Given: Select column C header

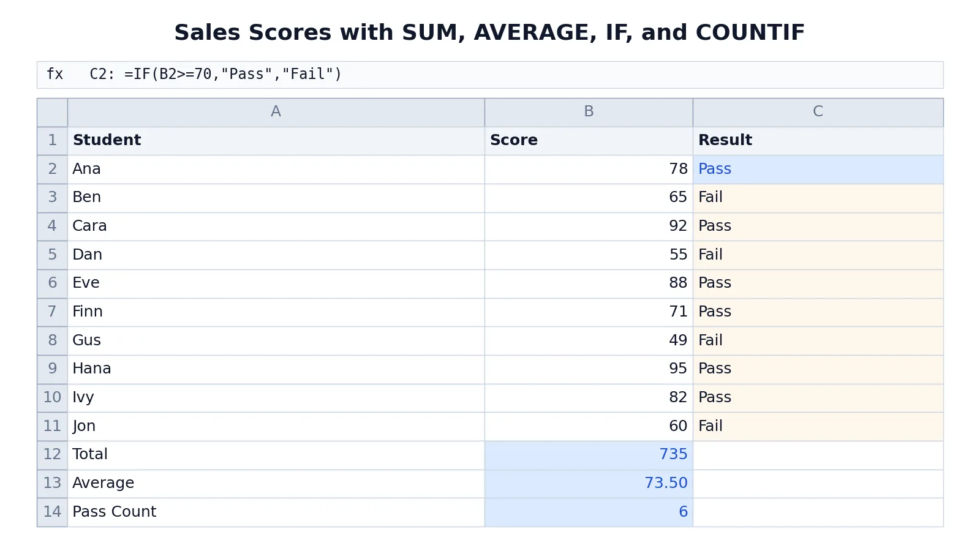Looking at the screenshot, I should click(x=818, y=112).
